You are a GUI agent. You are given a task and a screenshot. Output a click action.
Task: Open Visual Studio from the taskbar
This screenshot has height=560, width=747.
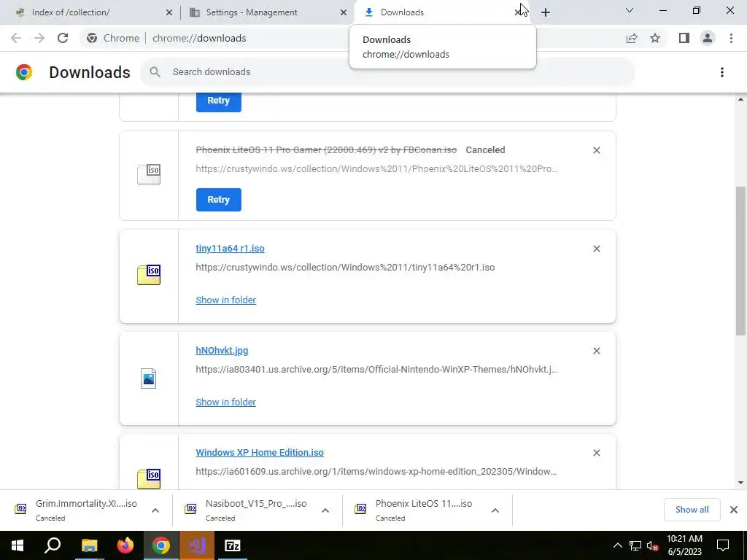coord(197,545)
